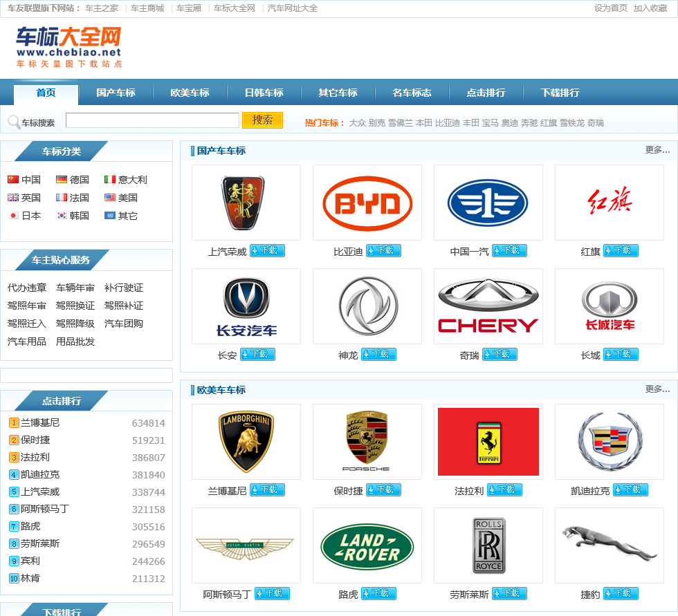Screen dimensions: 678x616
Task: Click 更多 in 欧美车车标 section
Action: [x=657, y=389]
